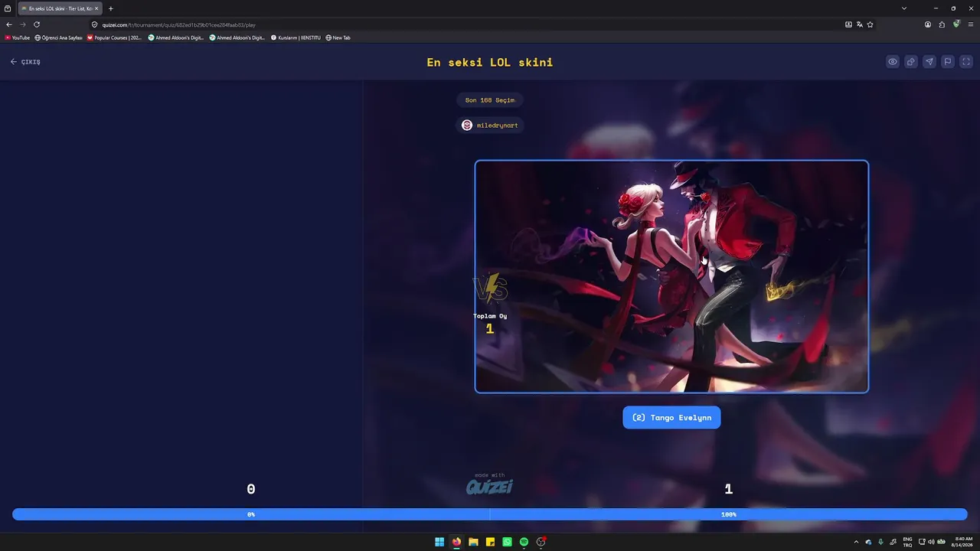Click the Firefox taskbar icon
Screen dimensions: 980x551
coord(457,542)
